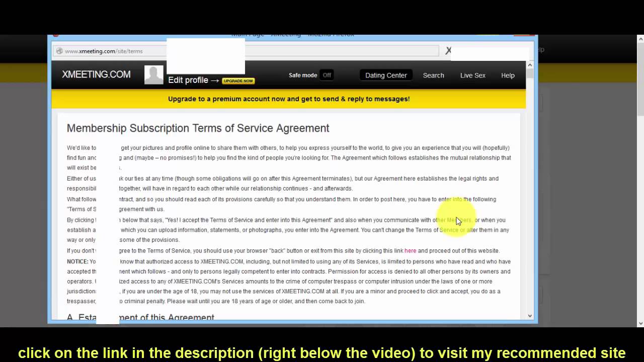Click the X stop-loading button beside address bar
The image size is (644, 362).
448,50
